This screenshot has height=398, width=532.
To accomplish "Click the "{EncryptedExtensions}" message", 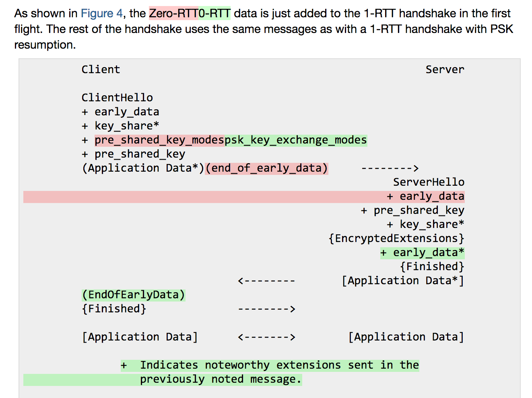I will point(396,238).
